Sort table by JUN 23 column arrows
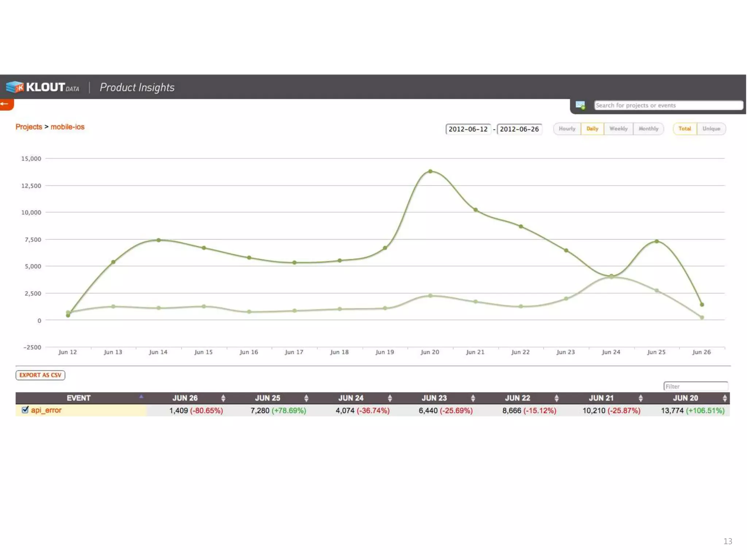 [473, 398]
